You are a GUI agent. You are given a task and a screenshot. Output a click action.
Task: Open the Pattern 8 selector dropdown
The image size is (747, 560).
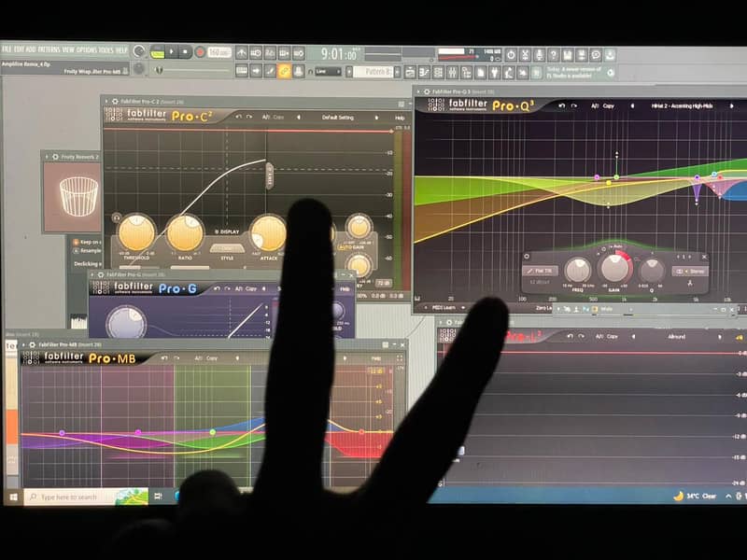(x=373, y=72)
